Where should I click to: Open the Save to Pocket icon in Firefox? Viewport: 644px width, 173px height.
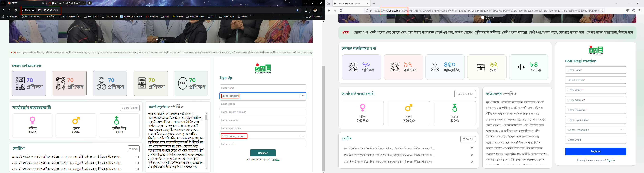(x=628, y=10)
